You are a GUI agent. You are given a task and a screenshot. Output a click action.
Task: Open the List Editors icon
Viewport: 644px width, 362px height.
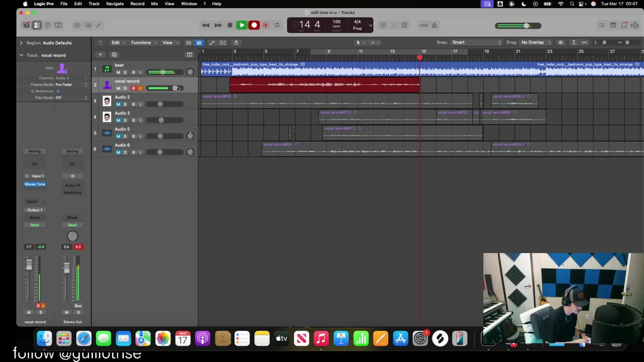tap(602, 25)
